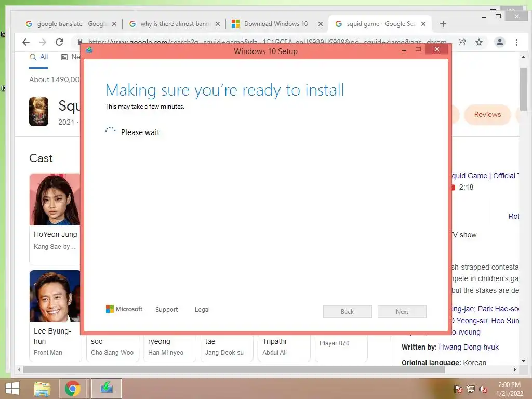Click the Chrome address bar URL
532x399 pixels.
coord(267,41)
